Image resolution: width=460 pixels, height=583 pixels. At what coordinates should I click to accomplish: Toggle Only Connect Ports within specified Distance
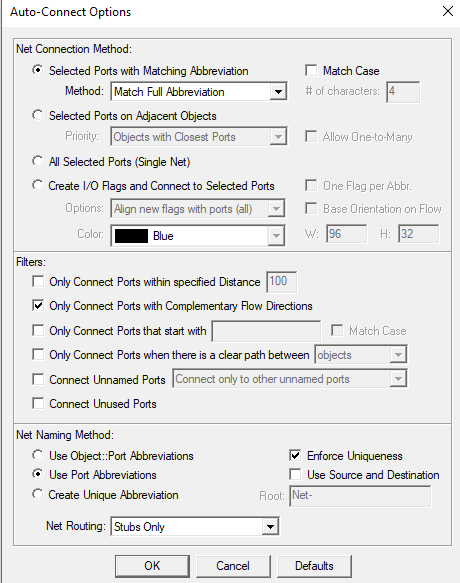(x=38, y=281)
